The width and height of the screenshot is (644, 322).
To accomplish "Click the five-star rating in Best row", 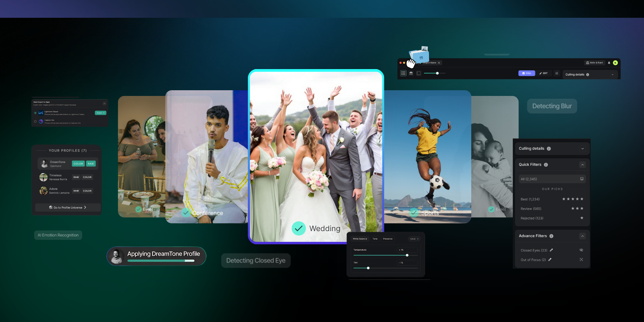I will point(573,199).
